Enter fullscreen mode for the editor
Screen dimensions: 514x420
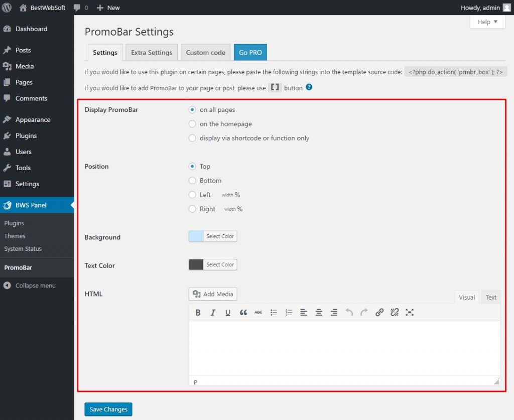[410, 312]
